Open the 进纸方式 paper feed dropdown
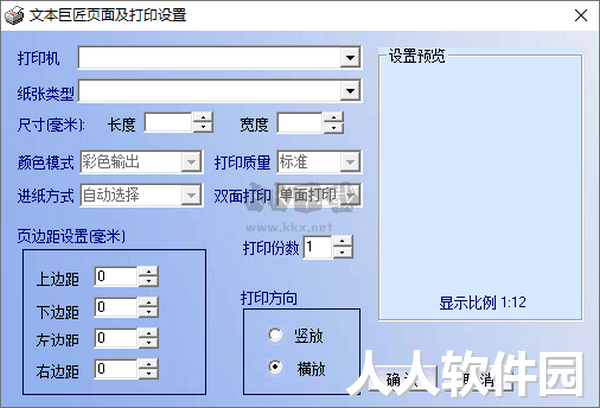600x408 pixels. click(x=191, y=196)
